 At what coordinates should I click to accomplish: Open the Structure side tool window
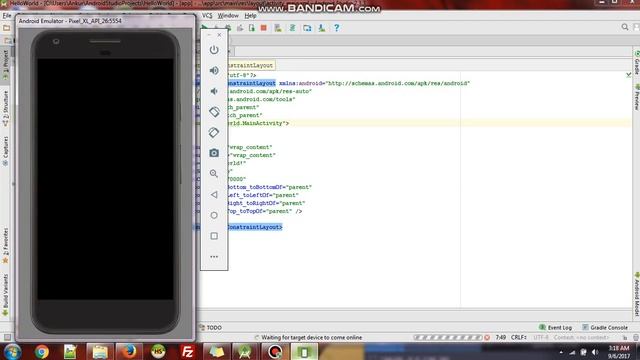6,108
